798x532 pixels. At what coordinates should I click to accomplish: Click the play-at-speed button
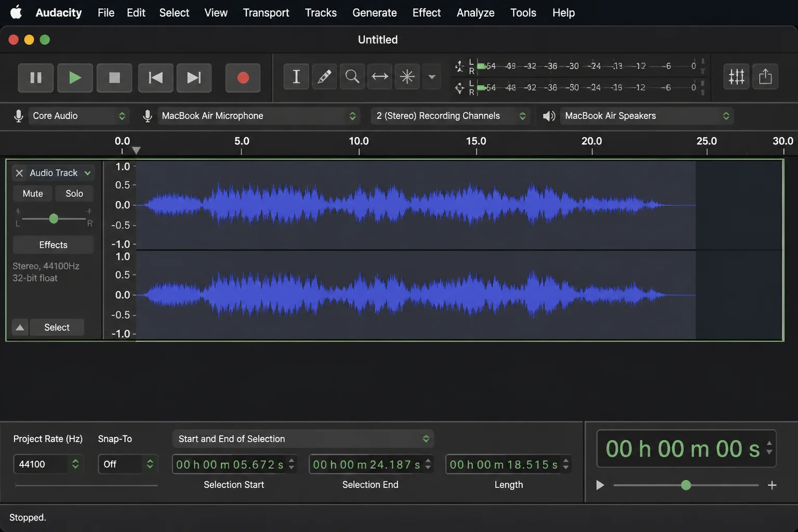coord(600,485)
